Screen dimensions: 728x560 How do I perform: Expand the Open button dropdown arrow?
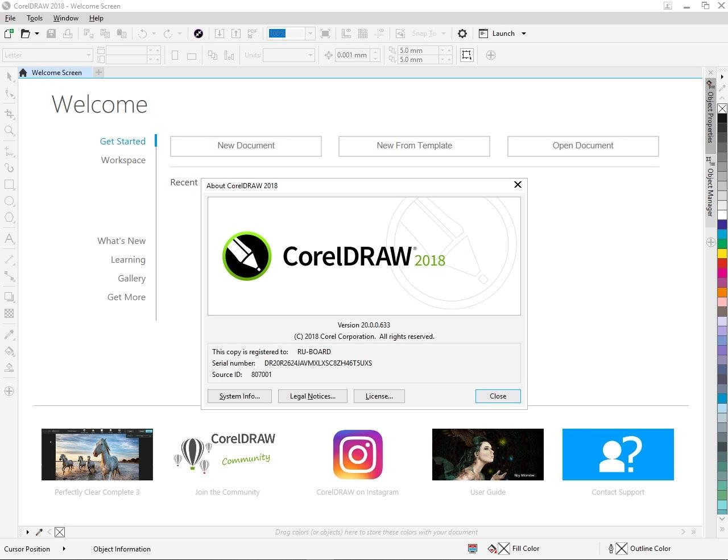[x=37, y=34]
